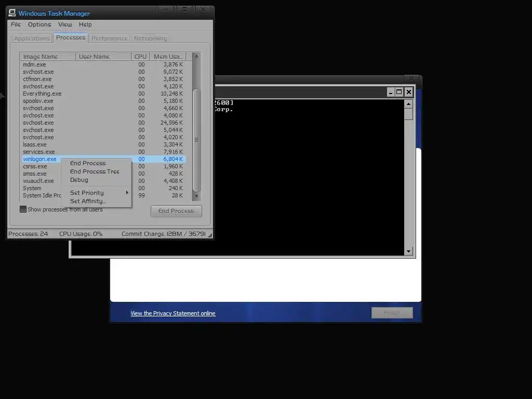Image resolution: width=532 pixels, height=399 pixels.
Task: Sort by User Name column header
Action: pyautogui.click(x=103, y=57)
